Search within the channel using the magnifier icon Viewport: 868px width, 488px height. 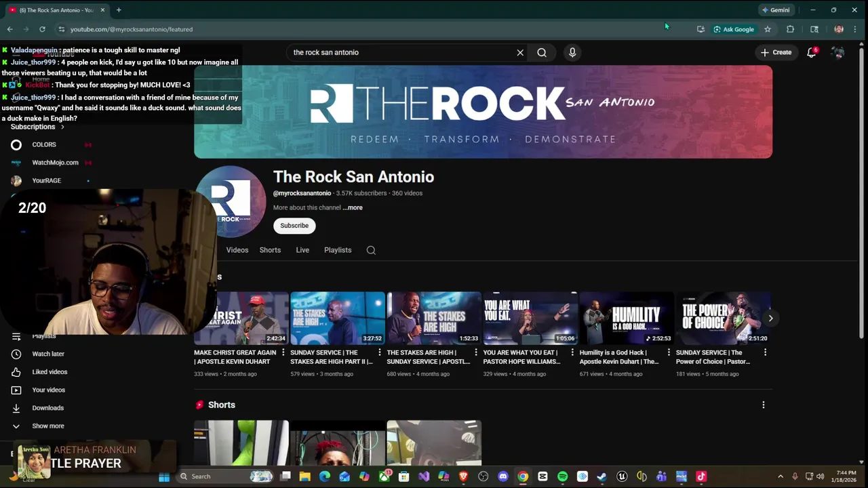371,250
